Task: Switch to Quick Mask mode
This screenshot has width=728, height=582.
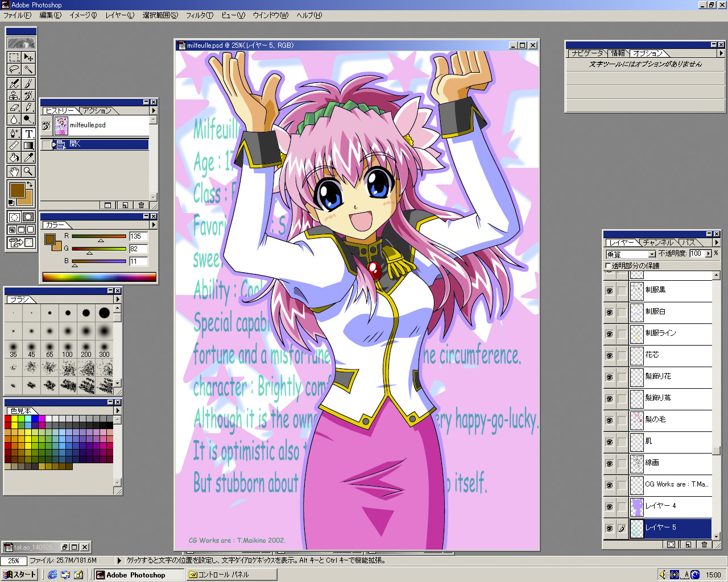Action: coord(28,217)
